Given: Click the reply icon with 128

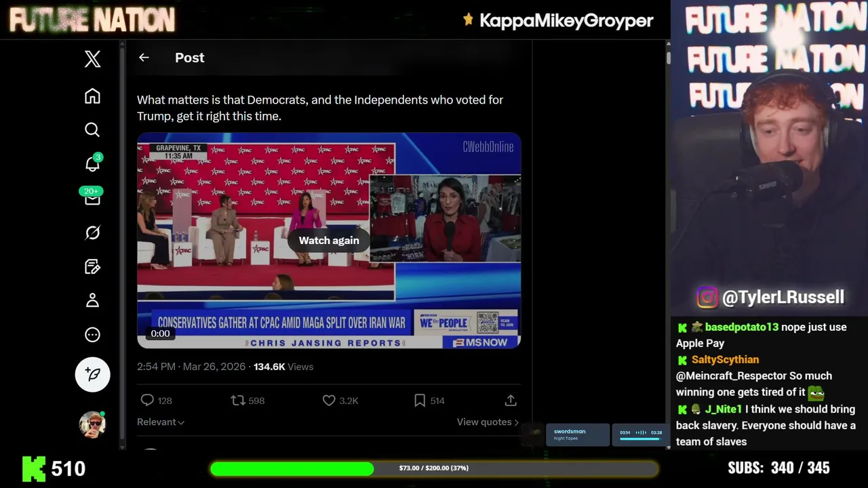Looking at the screenshot, I should 147,401.
